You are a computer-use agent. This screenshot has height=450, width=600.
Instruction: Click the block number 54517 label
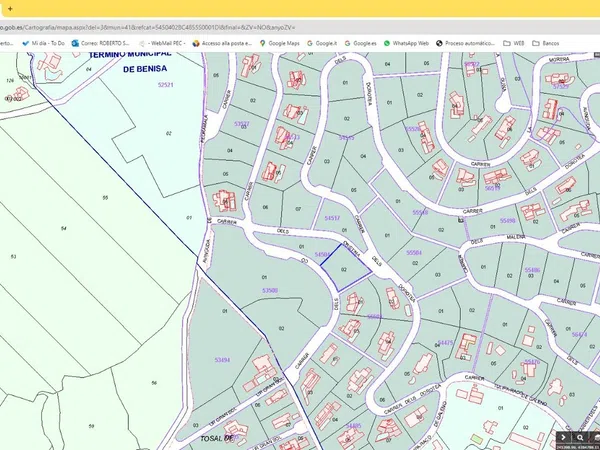pos(333,217)
